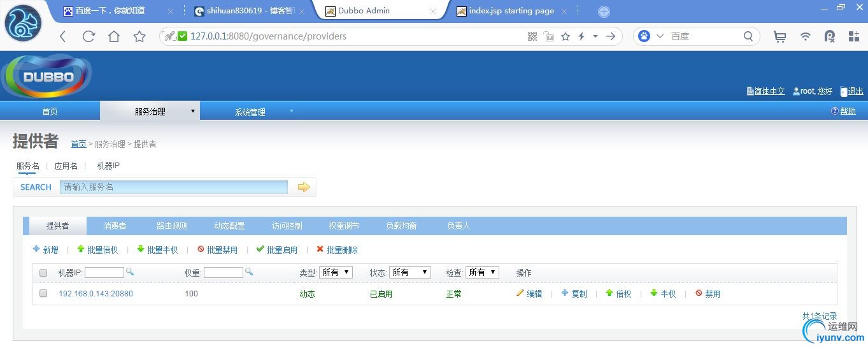Open the extensions grid icon in toolbar
This screenshot has width=868, height=348.
coord(854,36)
